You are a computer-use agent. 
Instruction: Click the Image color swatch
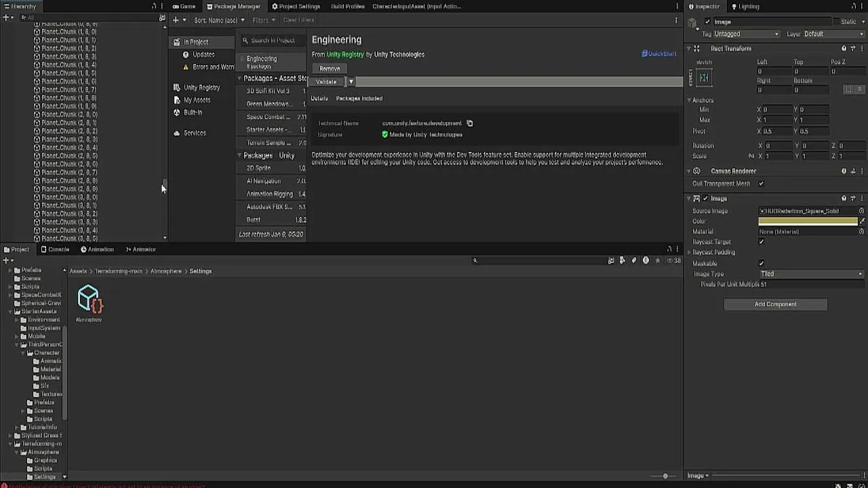point(808,221)
